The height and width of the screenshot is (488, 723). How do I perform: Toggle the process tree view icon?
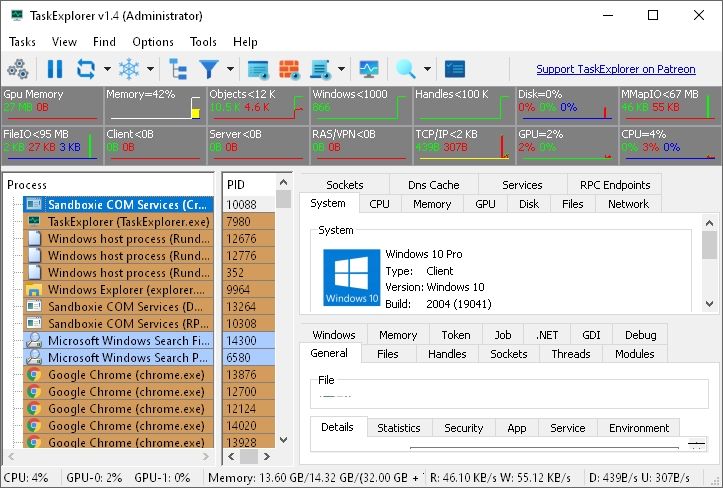(178, 69)
